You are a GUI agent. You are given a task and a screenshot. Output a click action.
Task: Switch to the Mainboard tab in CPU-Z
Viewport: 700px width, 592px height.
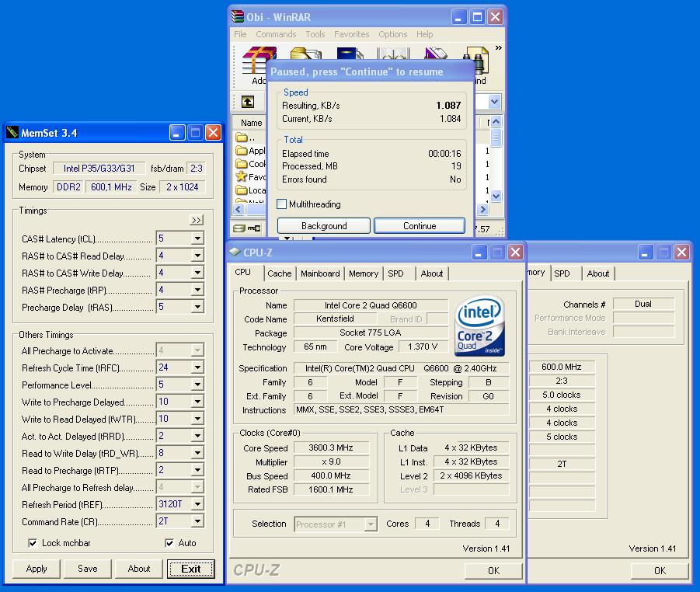click(x=320, y=273)
